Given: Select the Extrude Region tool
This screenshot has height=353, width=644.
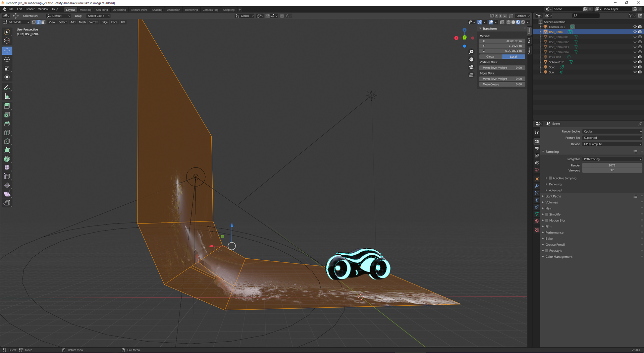Looking at the screenshot, I should coord(7,106).
